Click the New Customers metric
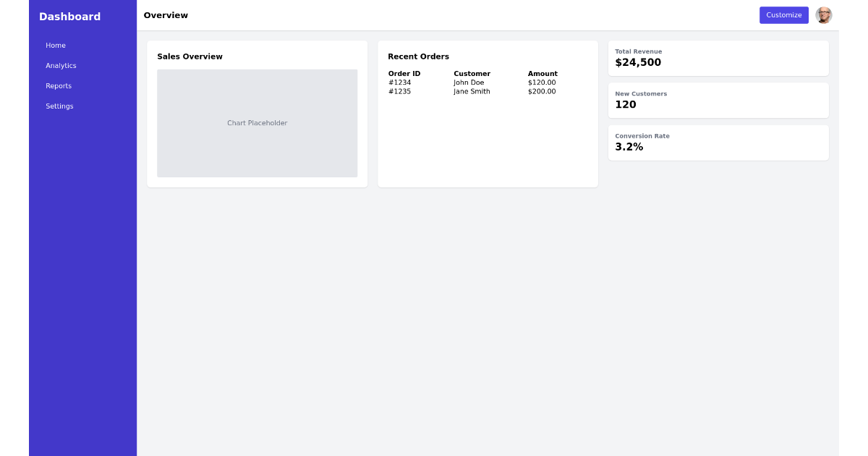The image size is (868, 456). pos(718,100)
